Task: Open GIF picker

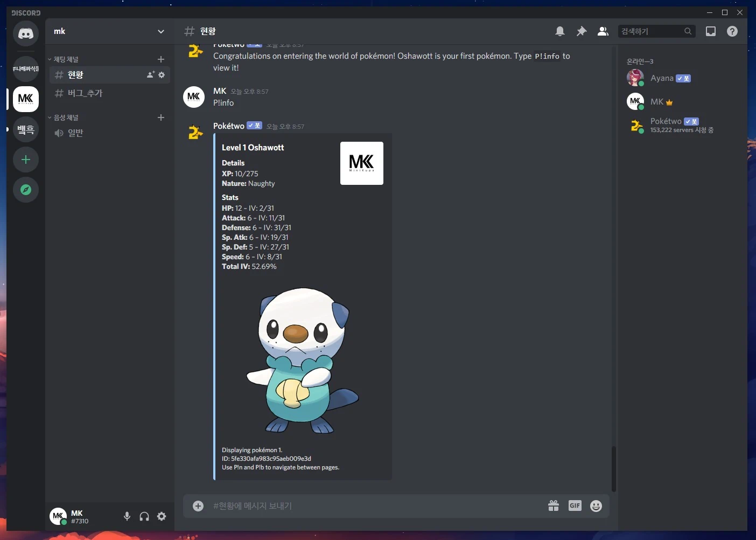Action: 575,506
